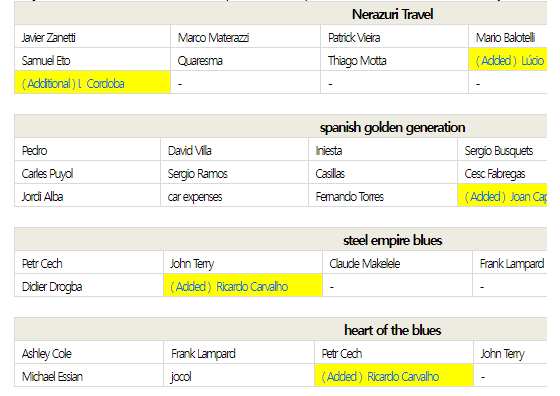The height and width of the screenshot is (396, 560).
Task: Select the jocol cell
Action: point(239,376)
